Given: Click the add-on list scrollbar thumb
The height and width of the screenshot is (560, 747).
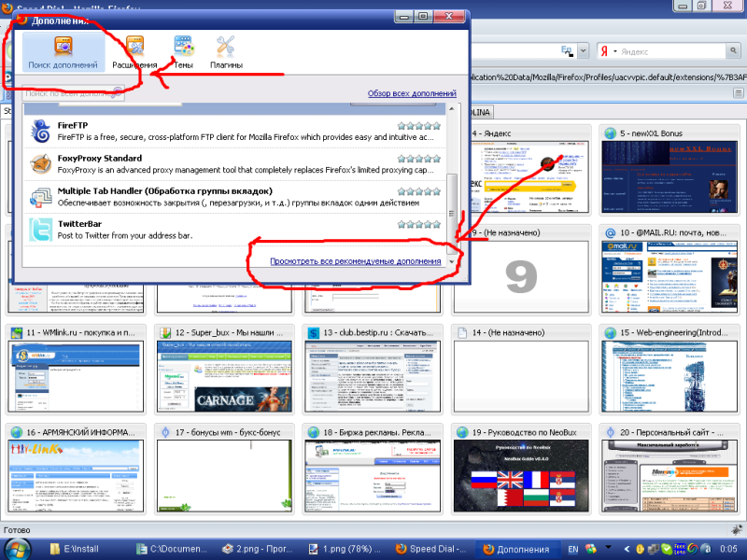Looking at the screenshot, I should pyautogui.click(x=452, y=213).
